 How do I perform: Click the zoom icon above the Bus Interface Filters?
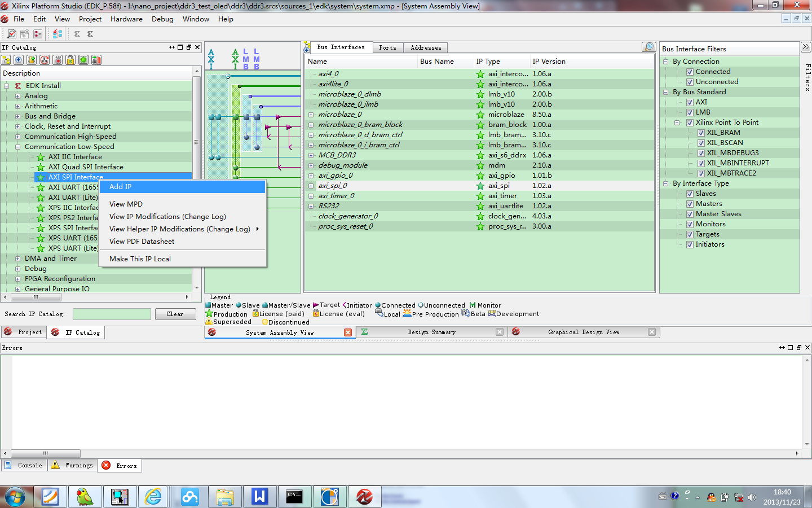pos(648,47)
